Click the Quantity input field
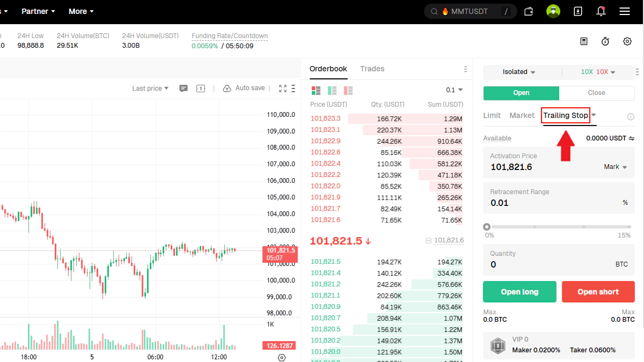The image size is (644, 362). click(547, 264)
